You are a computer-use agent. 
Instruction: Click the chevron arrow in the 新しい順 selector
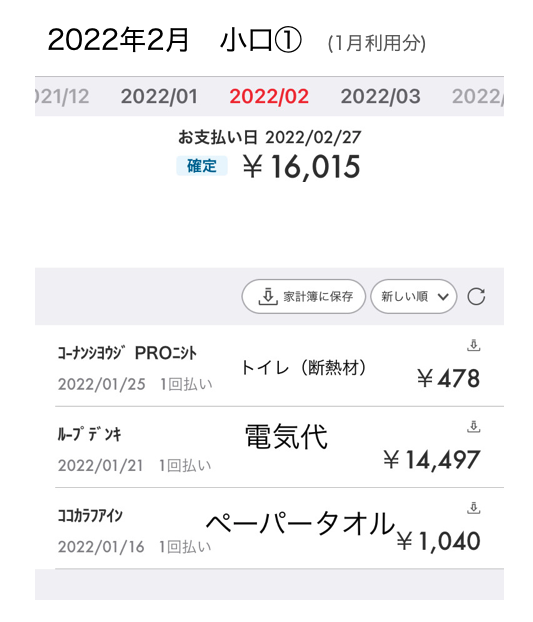pos(443,297)
